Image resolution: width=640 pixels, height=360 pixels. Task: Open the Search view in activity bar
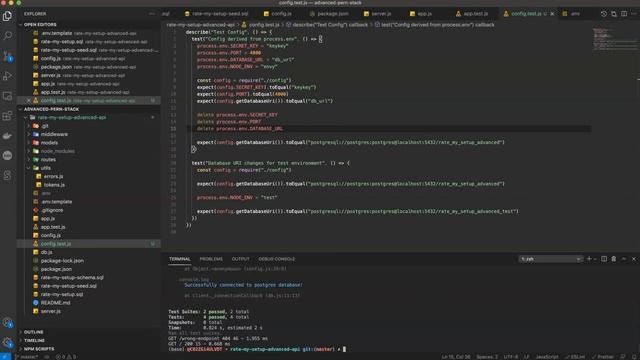[x=7, y=36]
